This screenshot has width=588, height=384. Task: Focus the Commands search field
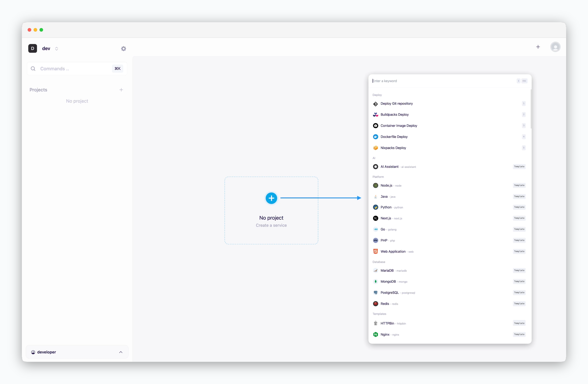[x=77, y=69]
